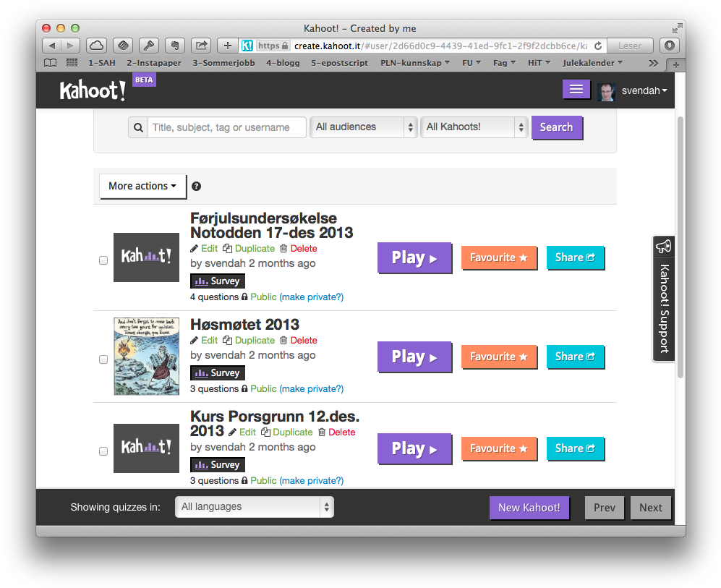The image size is (721, 588).
Task: Click the iCloud tabs toolbar icon
Action: pyautogui.click(x=97, y=46)
